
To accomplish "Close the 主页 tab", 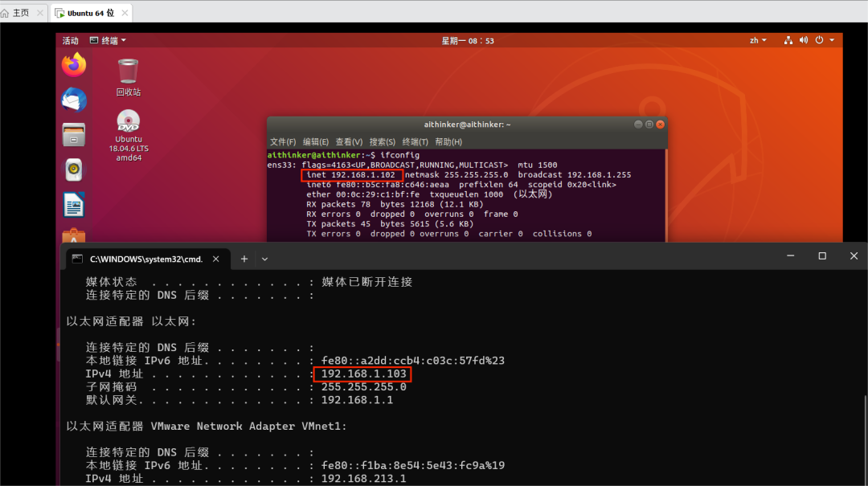I will (40, 13).
